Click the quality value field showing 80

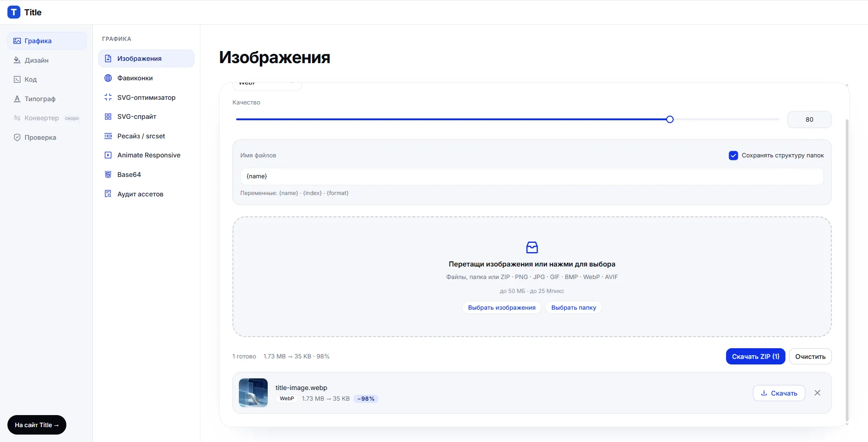coord(809,119)
